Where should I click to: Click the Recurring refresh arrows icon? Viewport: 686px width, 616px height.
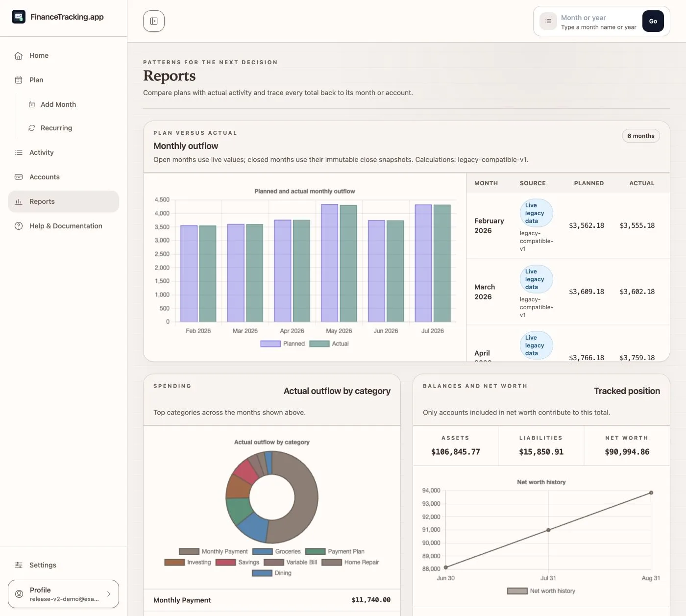(32, 128)
